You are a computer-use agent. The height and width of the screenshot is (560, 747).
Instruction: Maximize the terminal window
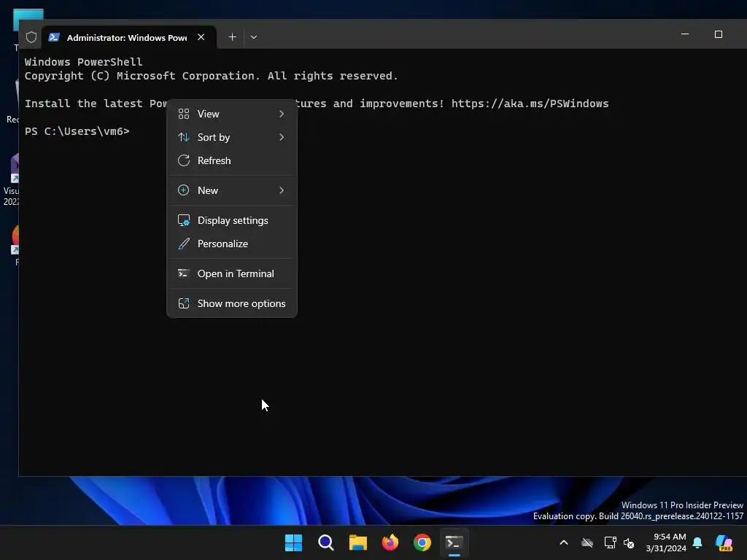pos(719,34)
